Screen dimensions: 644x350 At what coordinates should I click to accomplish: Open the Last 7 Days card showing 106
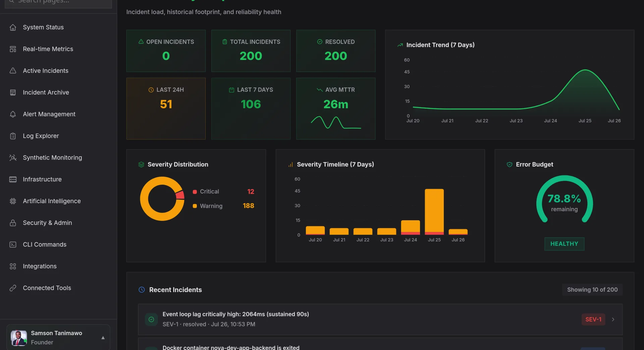click(251, 109)
